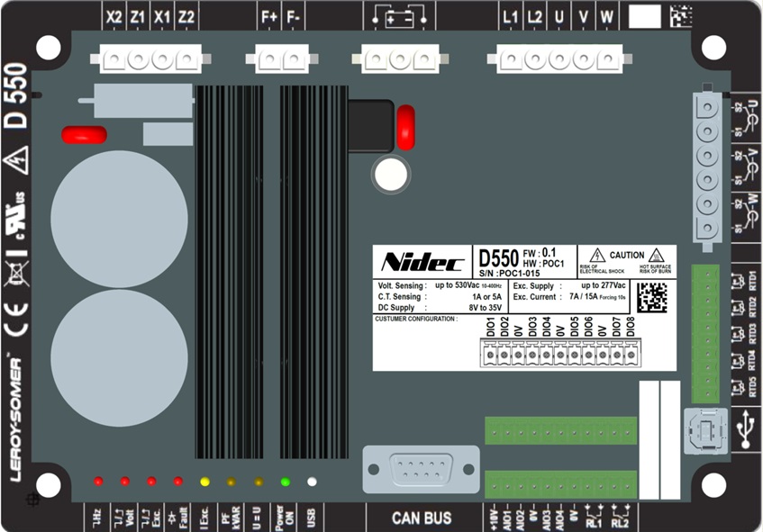Select the F+ terminal label
This screenshot has width=763, height=532.
269,17
